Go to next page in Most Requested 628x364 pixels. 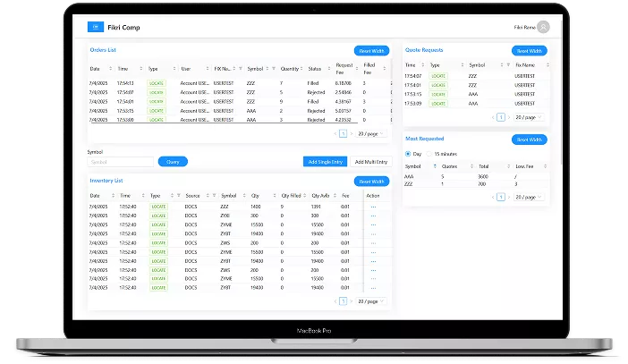point(509,197)
